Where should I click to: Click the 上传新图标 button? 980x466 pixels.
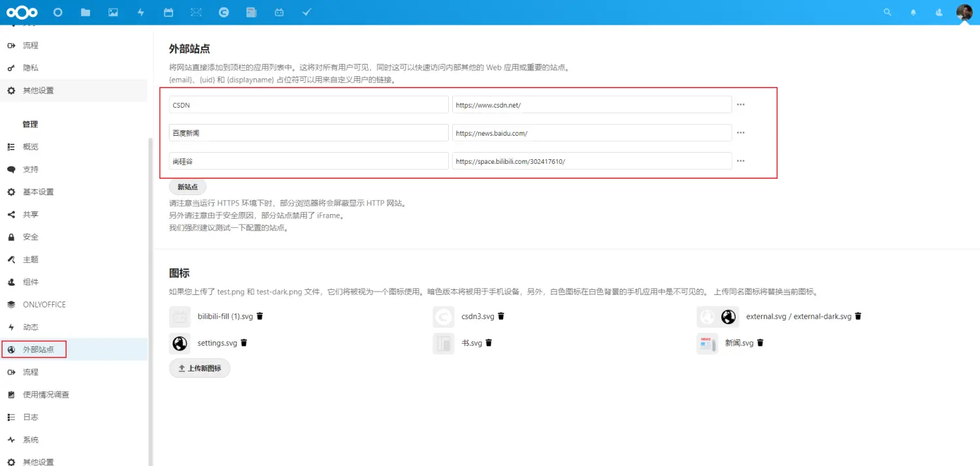pos(200,368)
